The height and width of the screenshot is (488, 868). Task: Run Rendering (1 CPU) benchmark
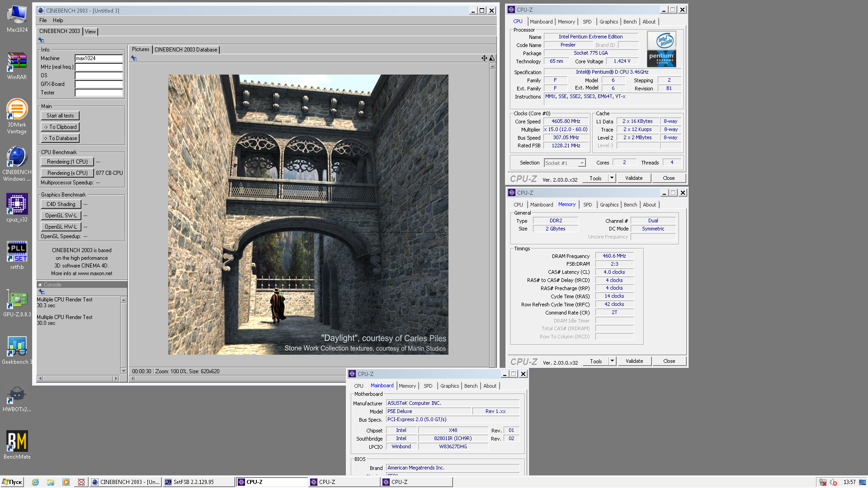pyautogui.click(x=67, y=162)
